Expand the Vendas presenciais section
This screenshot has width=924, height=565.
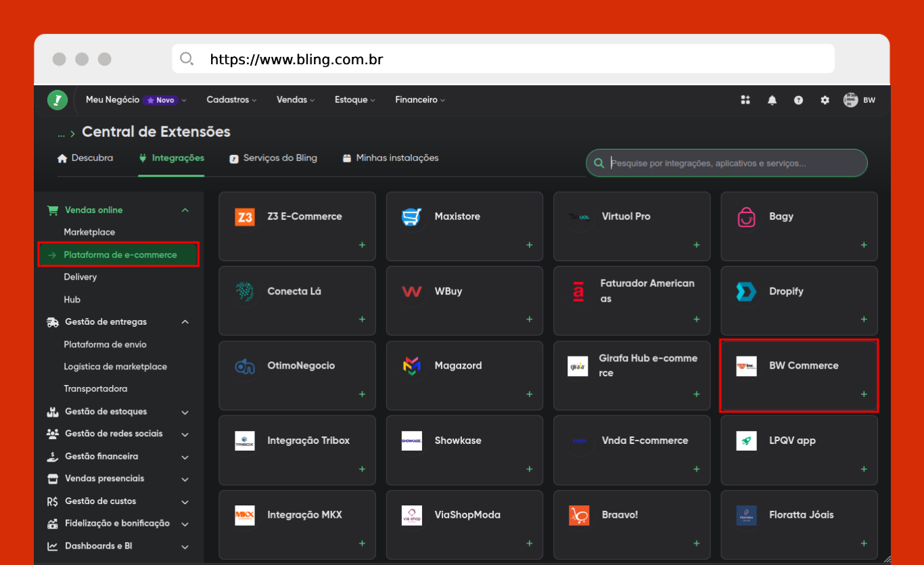point(185,480)
